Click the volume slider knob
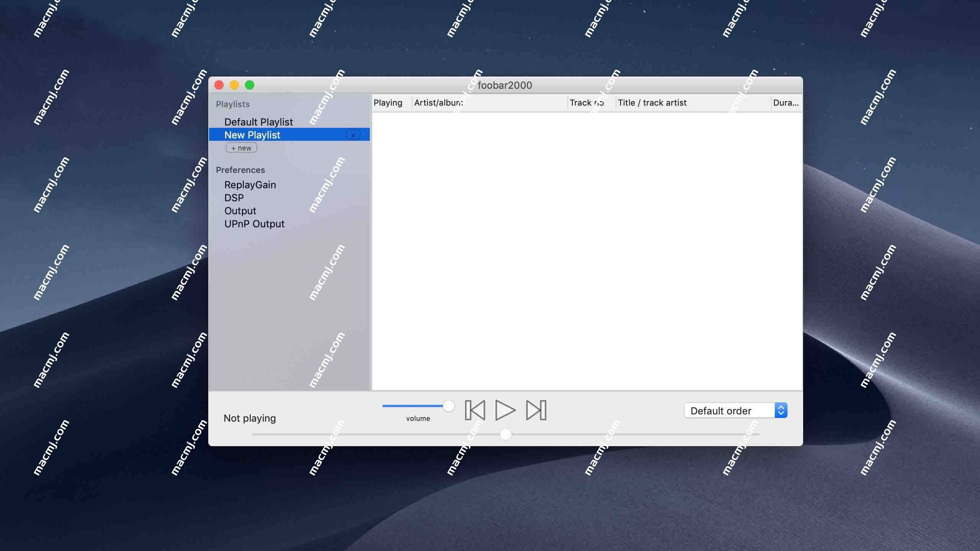The width and height of the screenshot is (980, 551). point(448,406)
